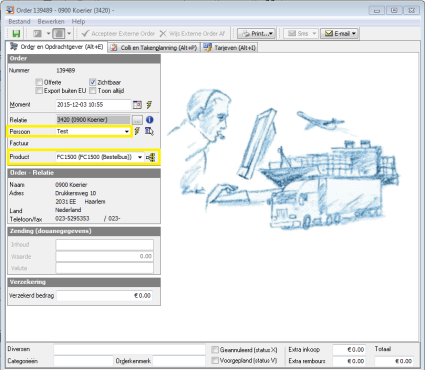Image resolution: width=425 pixels, height=370 pixels.
Task: Expand the Persoon dropdown list
Action: tap(127, 132)
